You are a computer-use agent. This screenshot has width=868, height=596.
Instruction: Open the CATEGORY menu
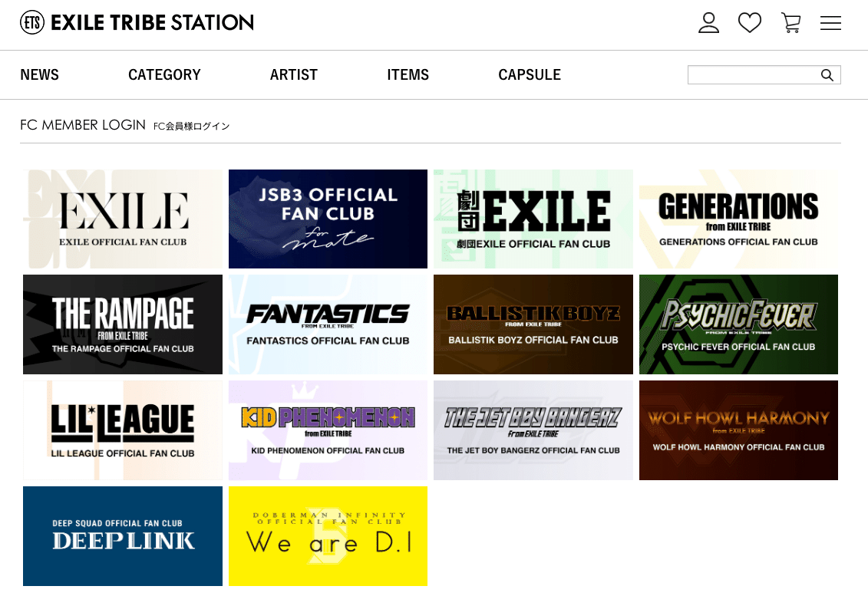pos(164,74)
